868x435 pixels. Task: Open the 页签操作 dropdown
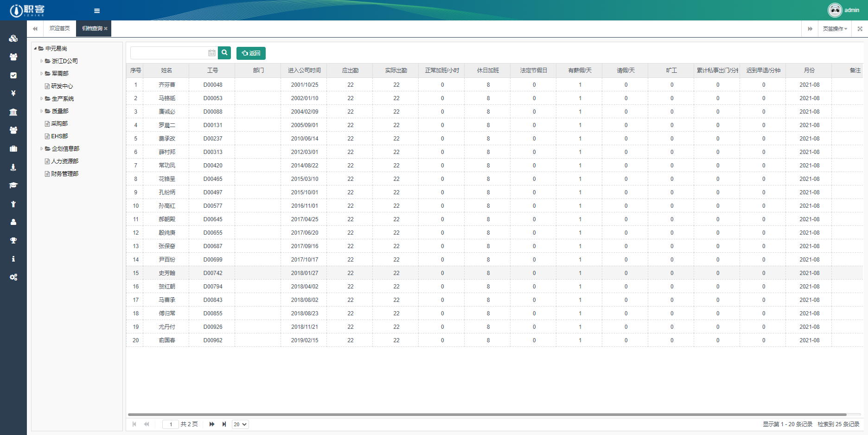tap(835, 29)
